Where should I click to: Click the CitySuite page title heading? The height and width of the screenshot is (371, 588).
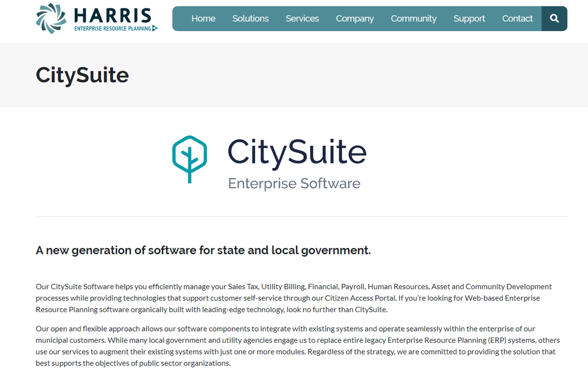point(82,75)
